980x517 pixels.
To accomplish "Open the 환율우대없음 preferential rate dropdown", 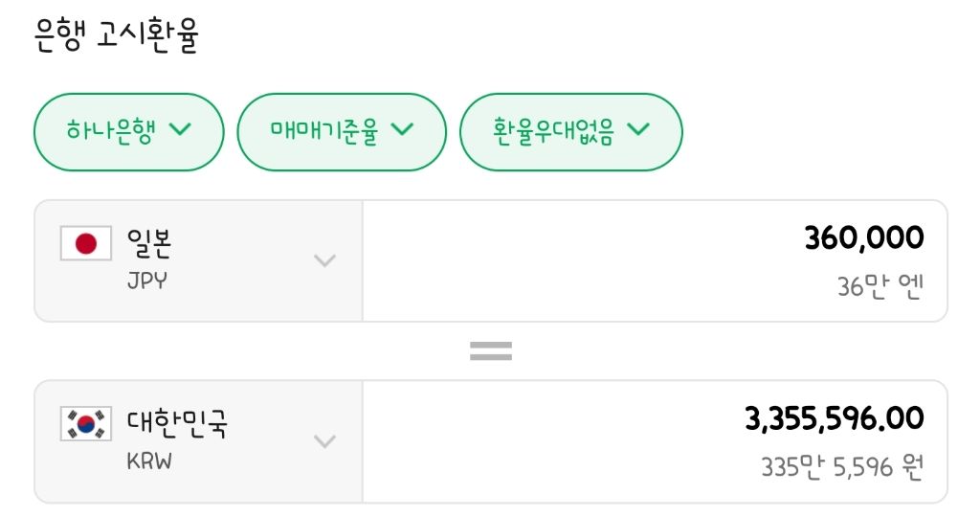I will [570, 131].
